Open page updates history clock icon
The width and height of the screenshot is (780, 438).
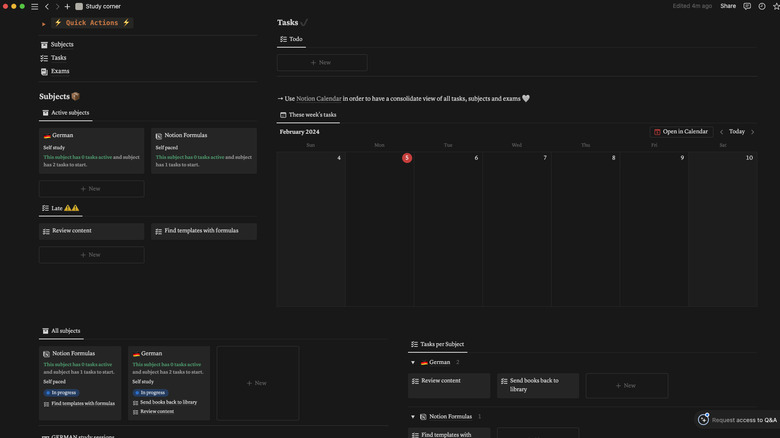coord(762,6)
